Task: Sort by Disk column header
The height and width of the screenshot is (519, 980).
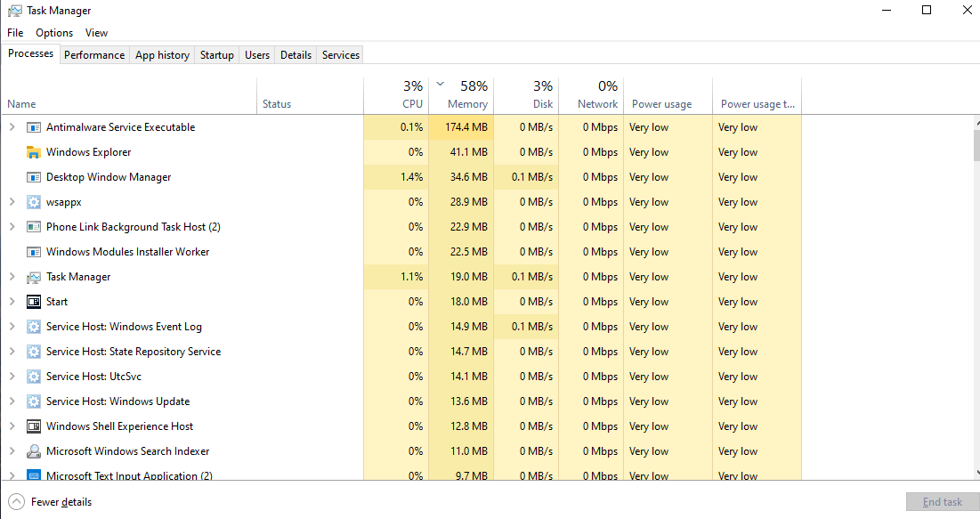Action: click(x=526, y=95)
